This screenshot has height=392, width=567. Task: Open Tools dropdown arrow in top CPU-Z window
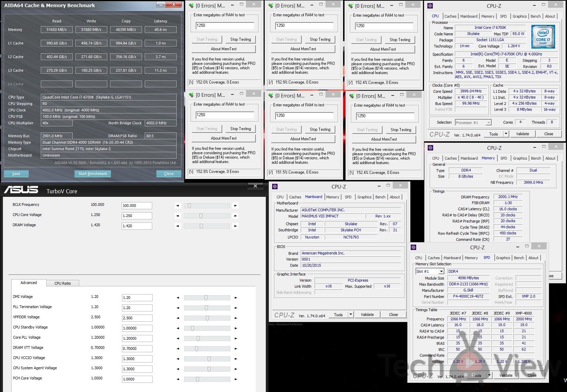point(506,134)
